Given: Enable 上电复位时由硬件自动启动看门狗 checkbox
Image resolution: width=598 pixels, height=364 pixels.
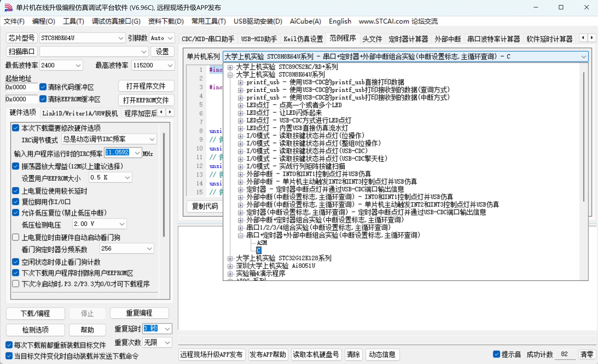Looking at the screenshot, I should coord(16,237).
